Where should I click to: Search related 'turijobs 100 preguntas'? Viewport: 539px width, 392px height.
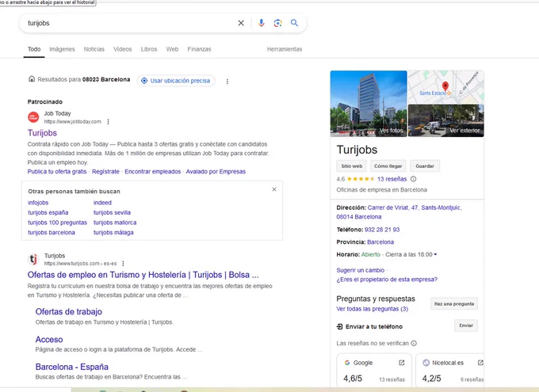pos(57,223)
